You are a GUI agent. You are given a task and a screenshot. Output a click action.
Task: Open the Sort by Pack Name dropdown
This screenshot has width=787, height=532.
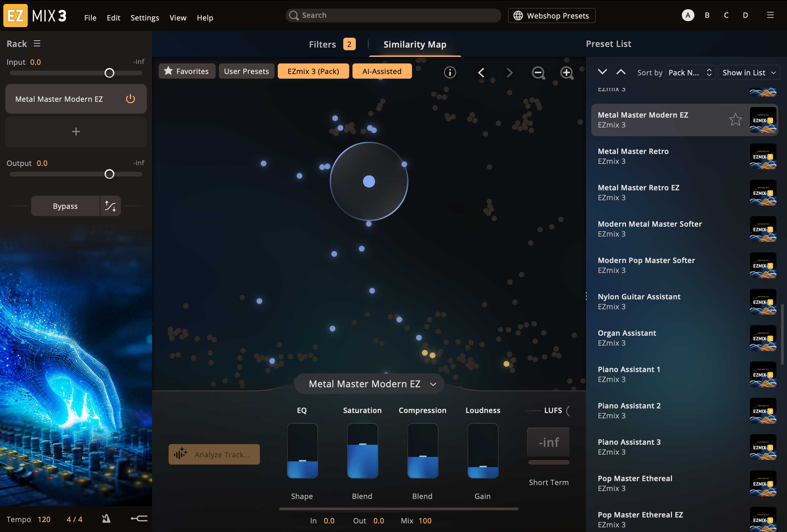690,73
